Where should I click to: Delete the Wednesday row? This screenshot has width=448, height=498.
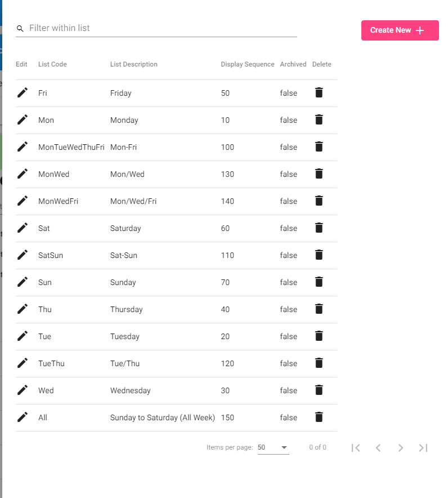point(319,390)
